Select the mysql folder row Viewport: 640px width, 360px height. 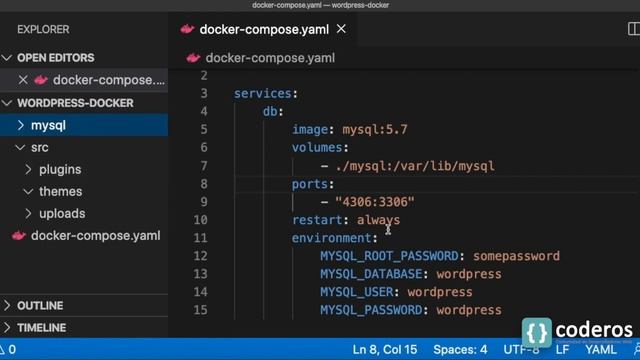click(x=84, y=125)
